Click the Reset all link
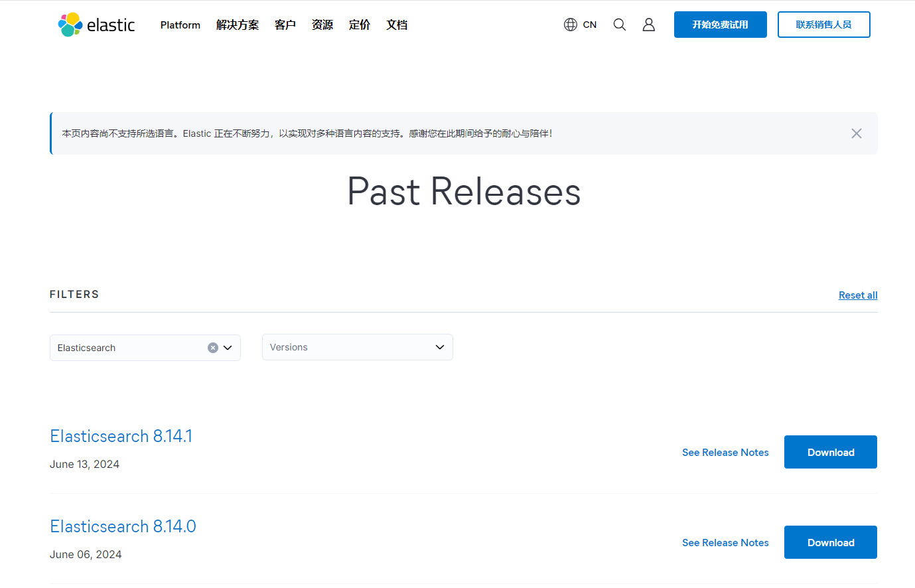915x588 pixels. (x=858, y=295)
